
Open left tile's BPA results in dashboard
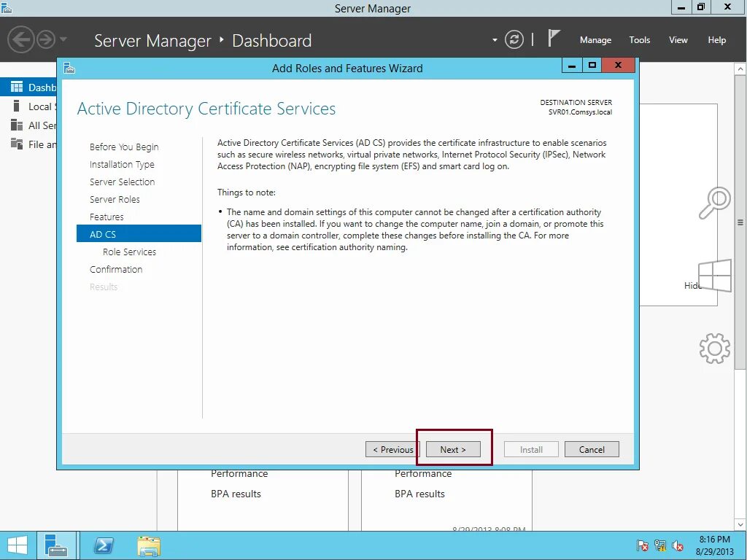pos(236,494)
